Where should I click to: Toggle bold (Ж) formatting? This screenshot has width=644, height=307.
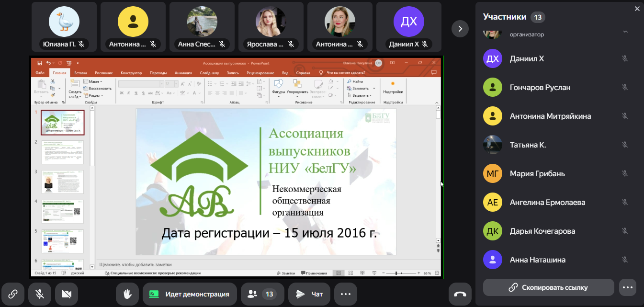pyautogui.click(x=122, y=93)
